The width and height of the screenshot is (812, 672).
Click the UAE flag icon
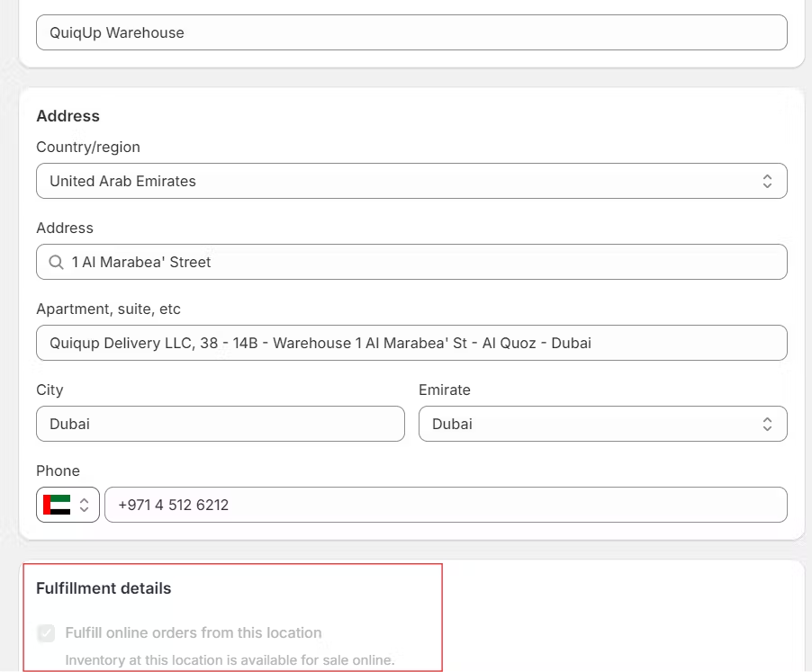coord(57,505)
